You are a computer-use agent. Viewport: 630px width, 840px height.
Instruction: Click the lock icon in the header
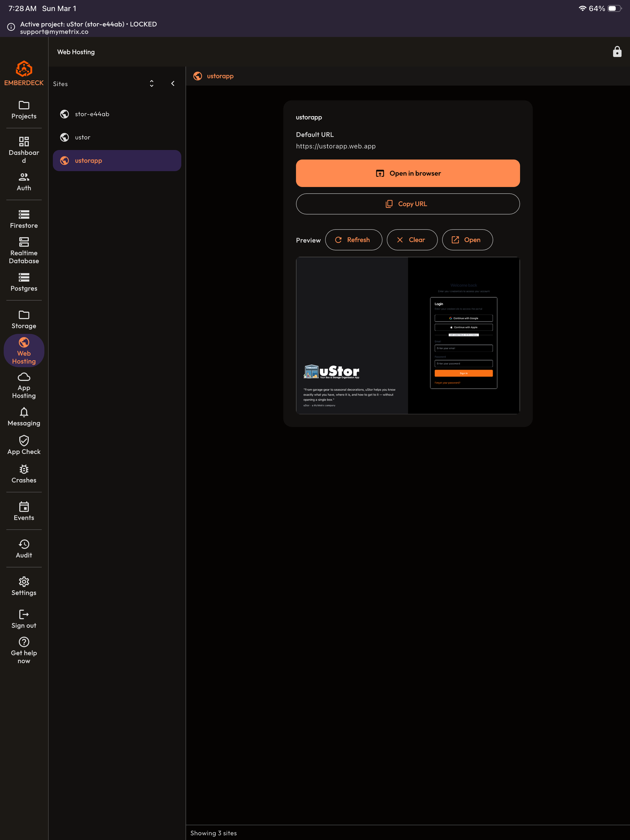point(617,52)
